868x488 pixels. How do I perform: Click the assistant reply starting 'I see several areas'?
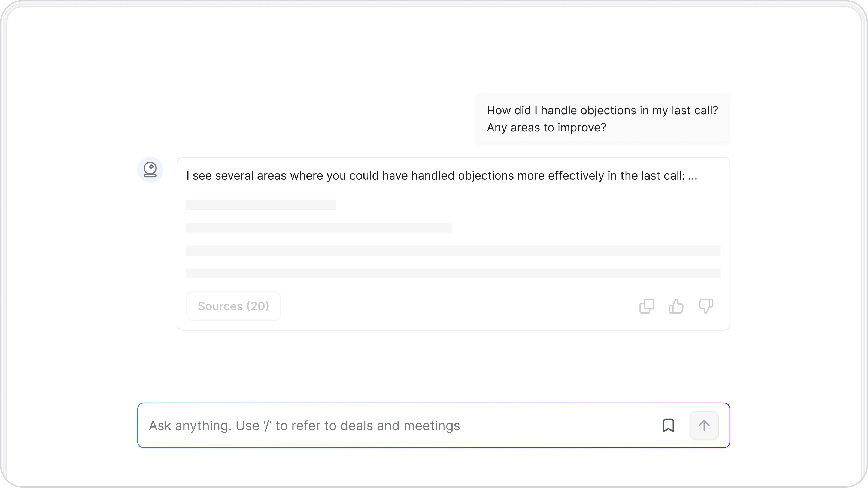pos(442,176)
